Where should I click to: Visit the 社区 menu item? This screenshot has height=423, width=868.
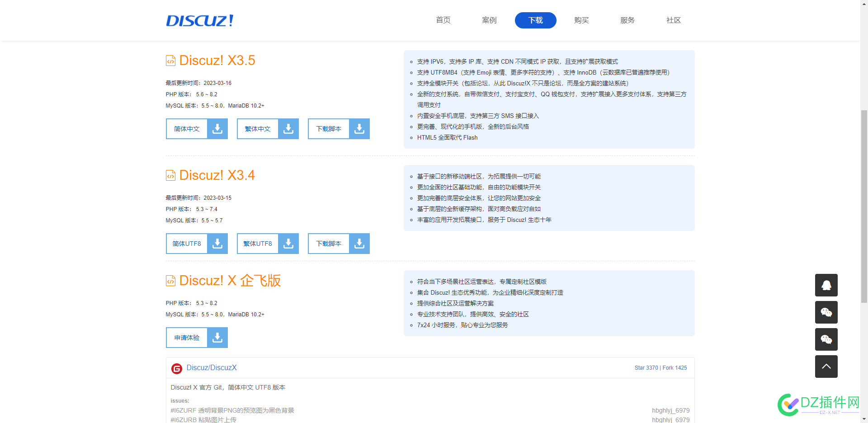pyautogui.click(x=674, y=20)
